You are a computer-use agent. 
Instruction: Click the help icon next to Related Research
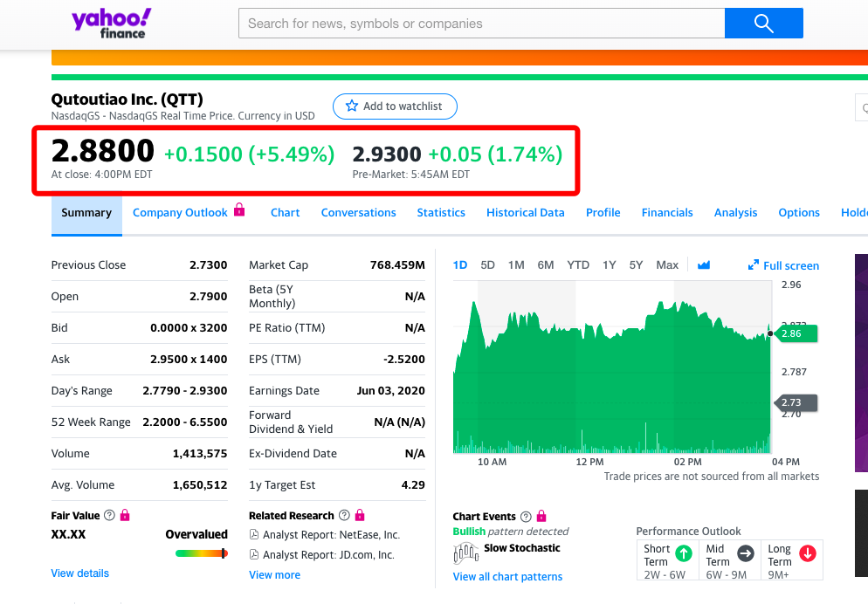(x=344, y=516)
